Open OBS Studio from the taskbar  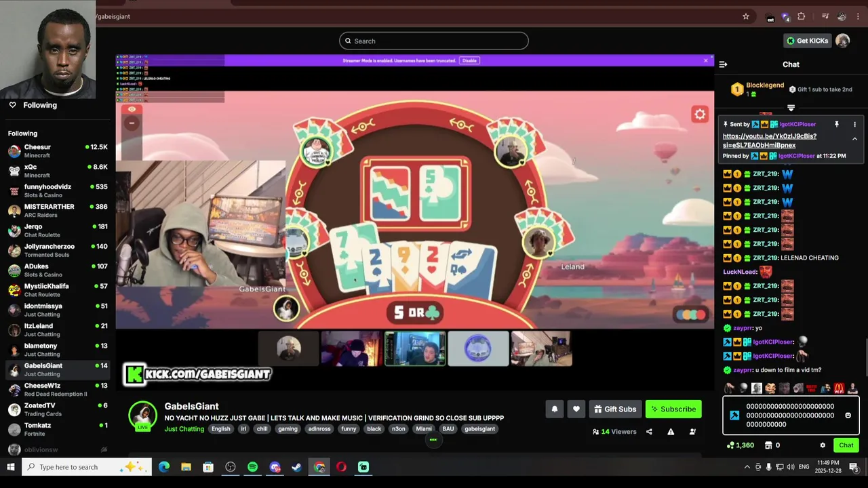click(231, 467)
